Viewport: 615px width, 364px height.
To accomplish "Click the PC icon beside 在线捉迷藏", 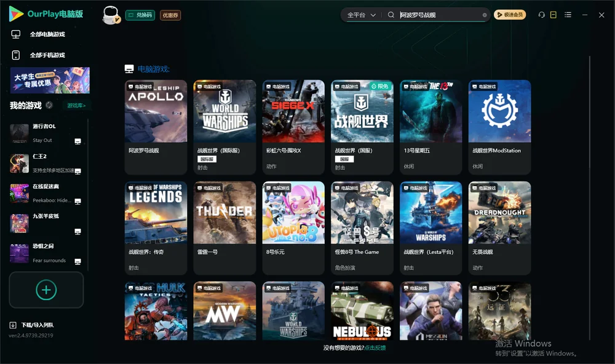I will tap(77, 201).
